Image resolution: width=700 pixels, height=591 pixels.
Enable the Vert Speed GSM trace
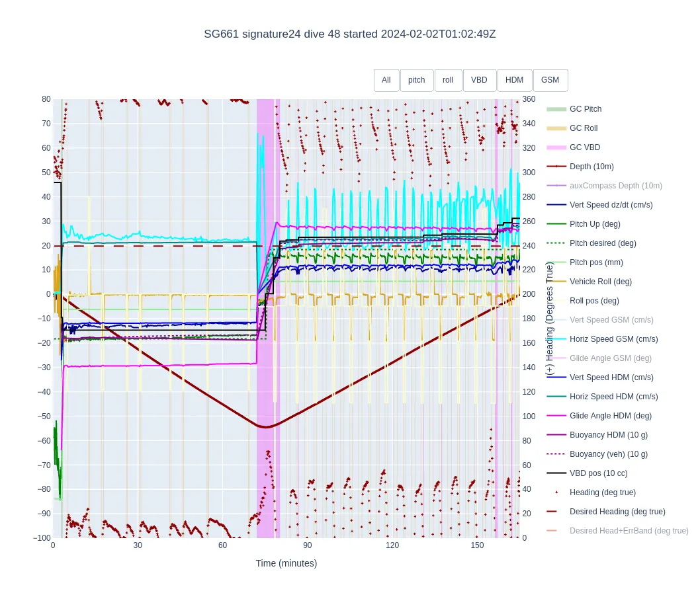point(611,320)
